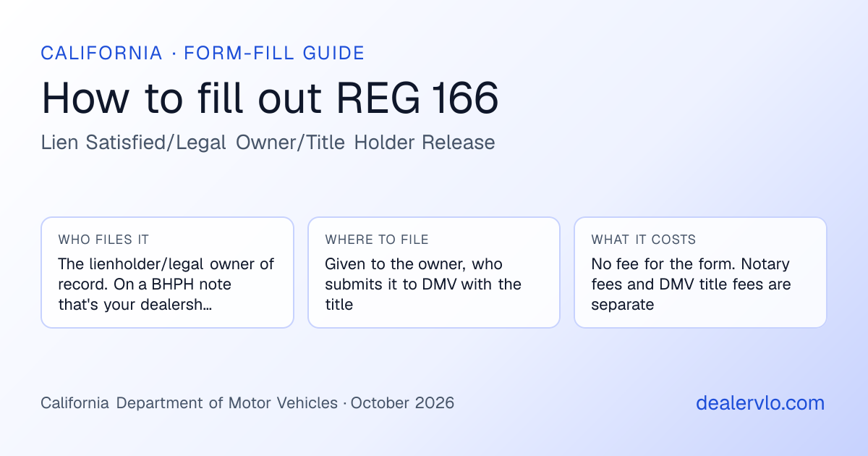Click "California Department of Motor Vehicles · October 2026" footer
Viewport: 868px width, 456px height.
click(247, 403)
